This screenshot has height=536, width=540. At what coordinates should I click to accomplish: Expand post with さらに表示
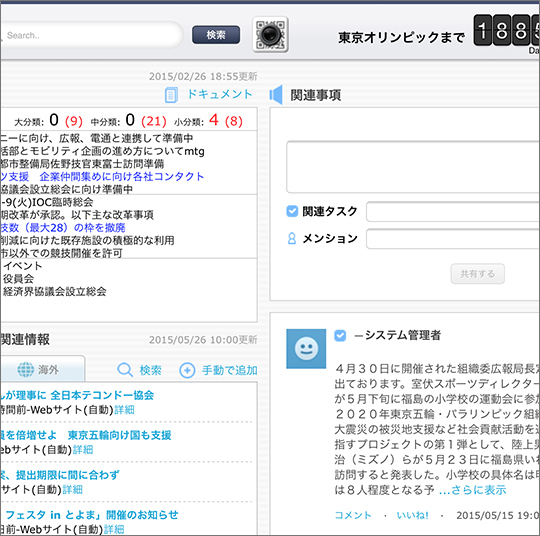[472, 489]
